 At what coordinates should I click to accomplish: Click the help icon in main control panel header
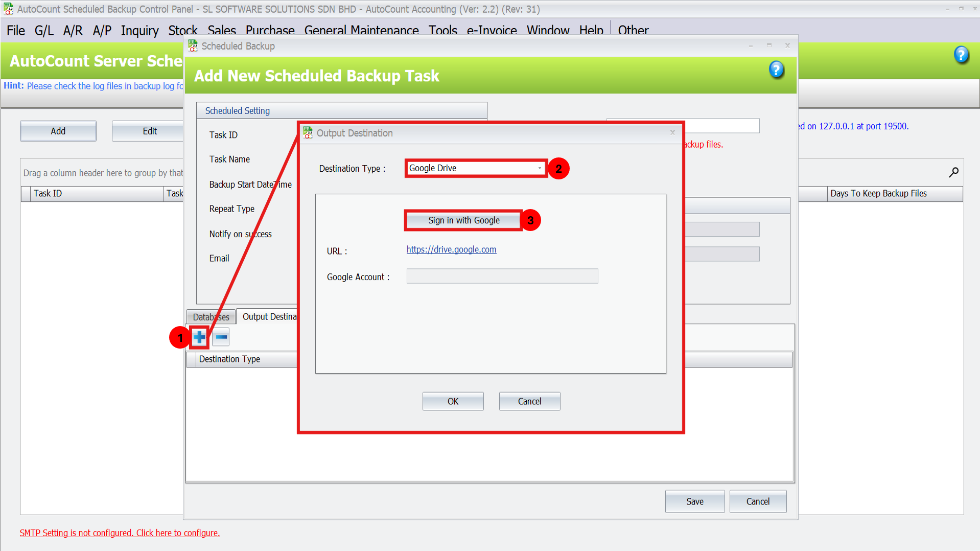click(961, 55)
